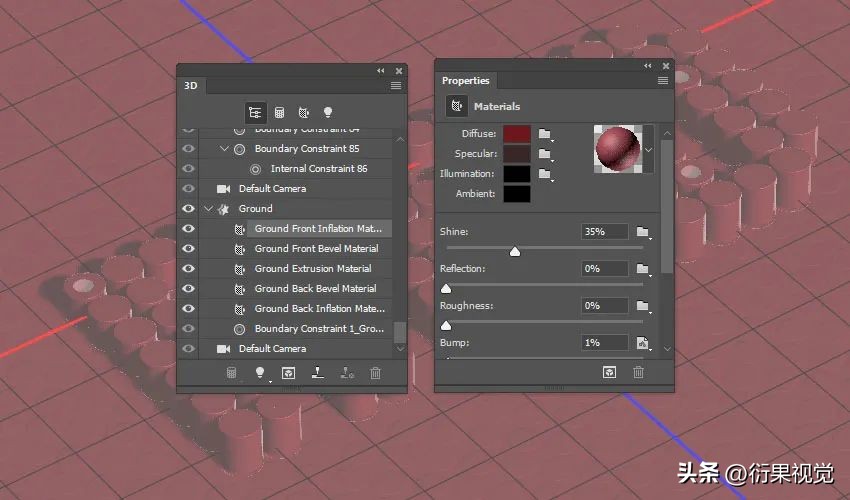Open Reflection texture folder menu

[x=643, y=269]
